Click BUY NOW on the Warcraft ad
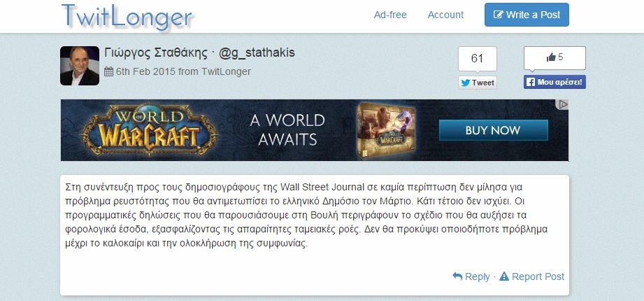644x301 pixels. [x=493, y=130]
